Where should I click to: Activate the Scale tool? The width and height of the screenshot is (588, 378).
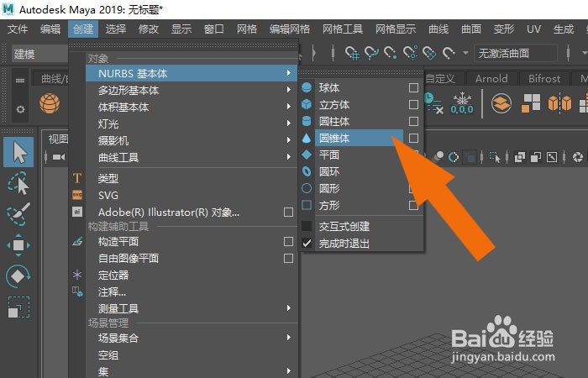click(18, 307)
